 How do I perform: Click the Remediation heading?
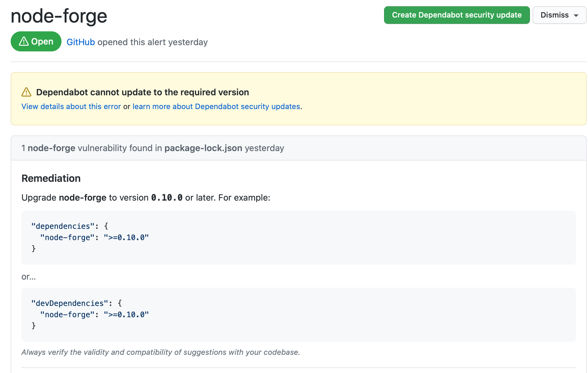[51, 178]
